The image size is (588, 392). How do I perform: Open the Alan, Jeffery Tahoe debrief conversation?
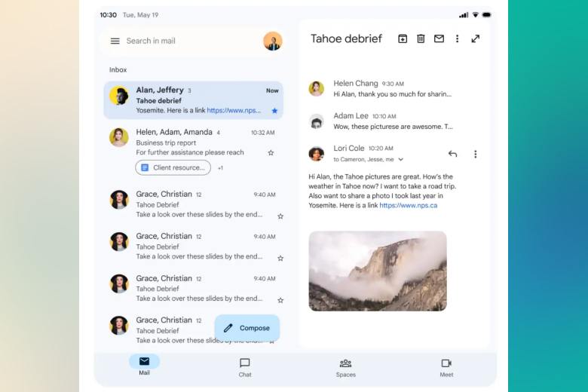193,100
